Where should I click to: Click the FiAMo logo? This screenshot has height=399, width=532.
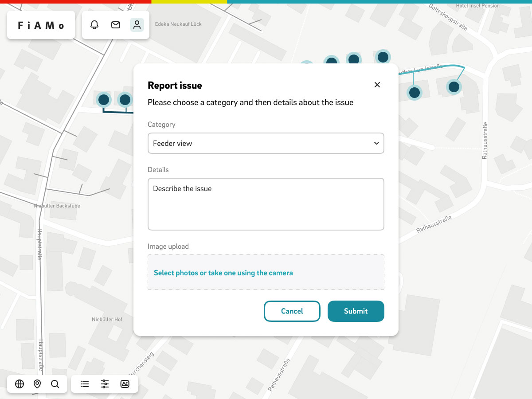click(x=41, y=25)
